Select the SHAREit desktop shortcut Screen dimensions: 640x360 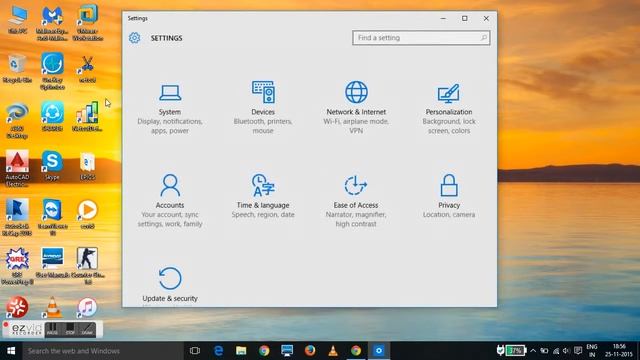point(52,117)
